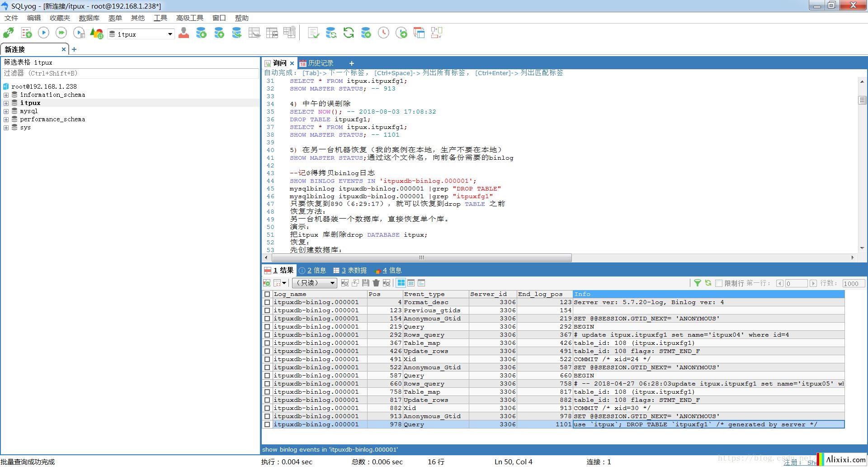Open the 数据库 menu
This screenshot has width=868, height=467.
(x=89, y=18)
